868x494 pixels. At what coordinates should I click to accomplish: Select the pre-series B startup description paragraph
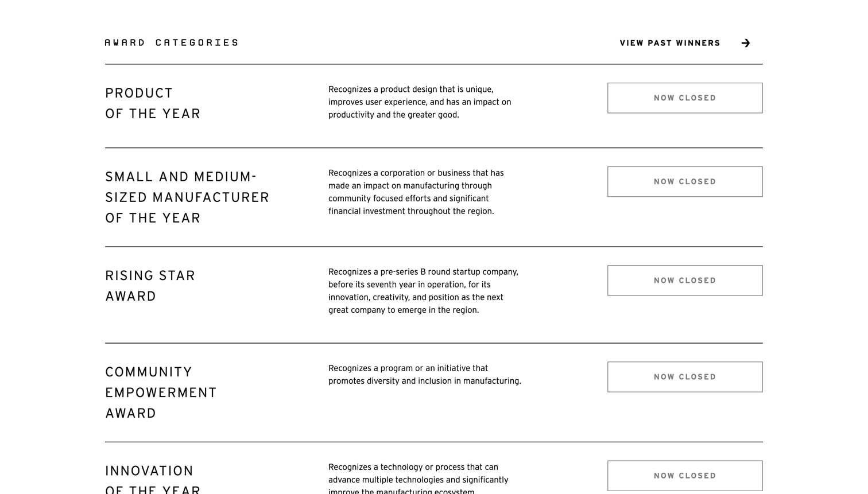click(x=423, y=291)
